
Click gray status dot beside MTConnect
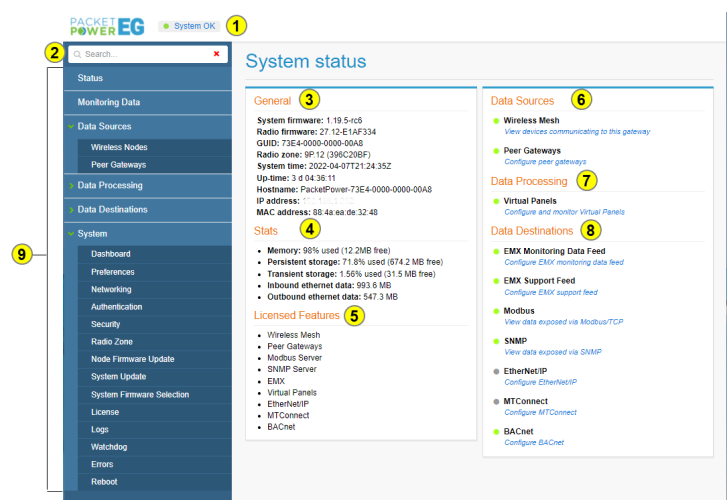point(496,401)
